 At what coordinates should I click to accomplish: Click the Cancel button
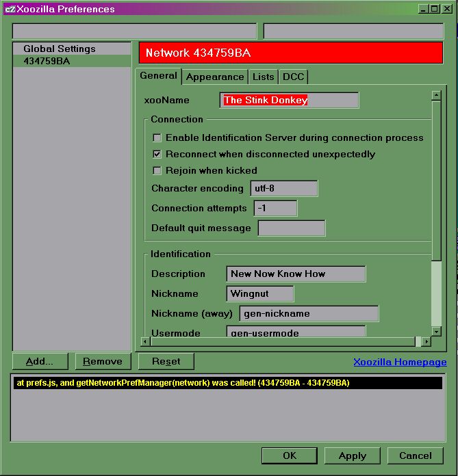coord(415,455)
